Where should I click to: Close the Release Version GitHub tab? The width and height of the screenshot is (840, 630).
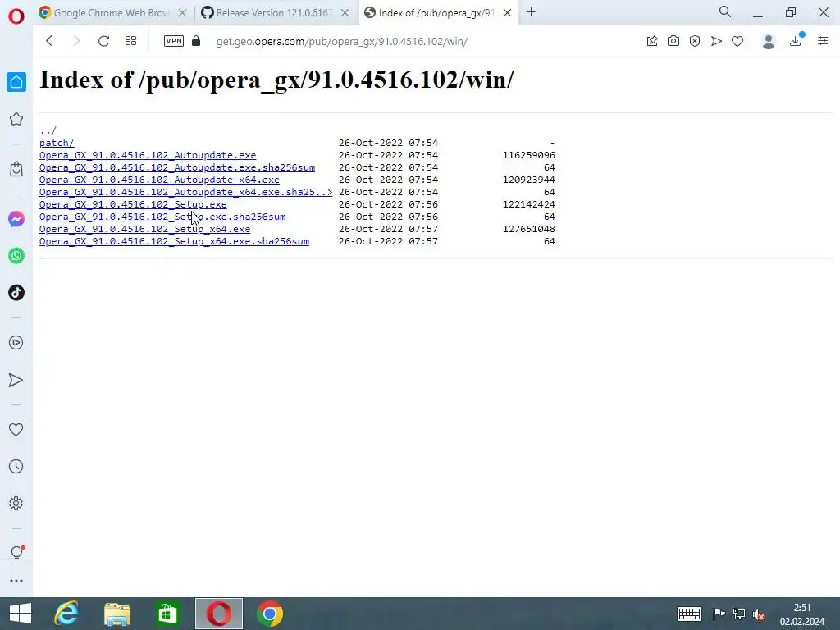(x=345, y=13)
